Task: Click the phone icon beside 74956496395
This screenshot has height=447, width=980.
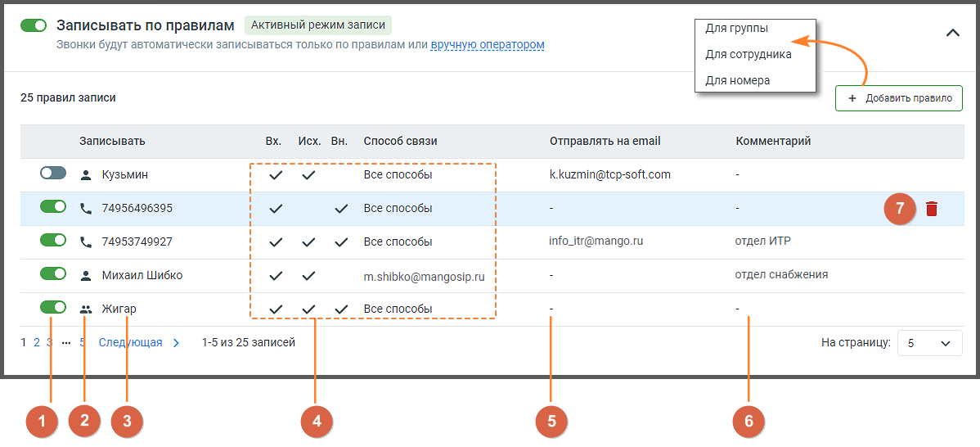Action: (x=86, y=208)
